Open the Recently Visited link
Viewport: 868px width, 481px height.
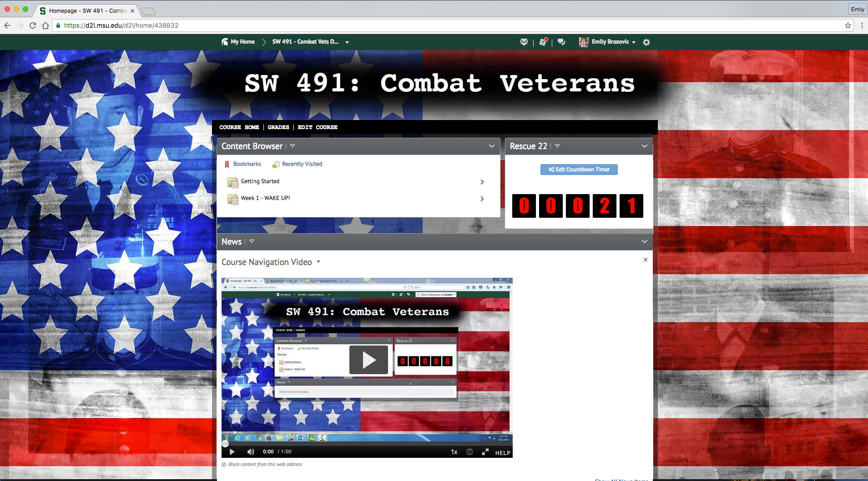[x=302, y=164]
